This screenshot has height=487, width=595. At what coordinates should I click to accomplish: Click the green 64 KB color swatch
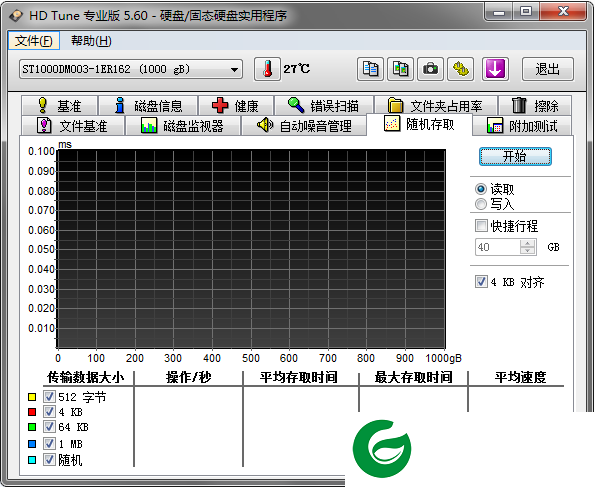(x=32, y=427)
